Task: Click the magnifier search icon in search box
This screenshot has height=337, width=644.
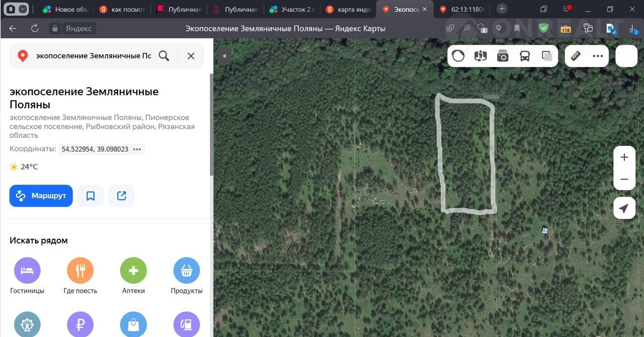Action: point(164,56)
